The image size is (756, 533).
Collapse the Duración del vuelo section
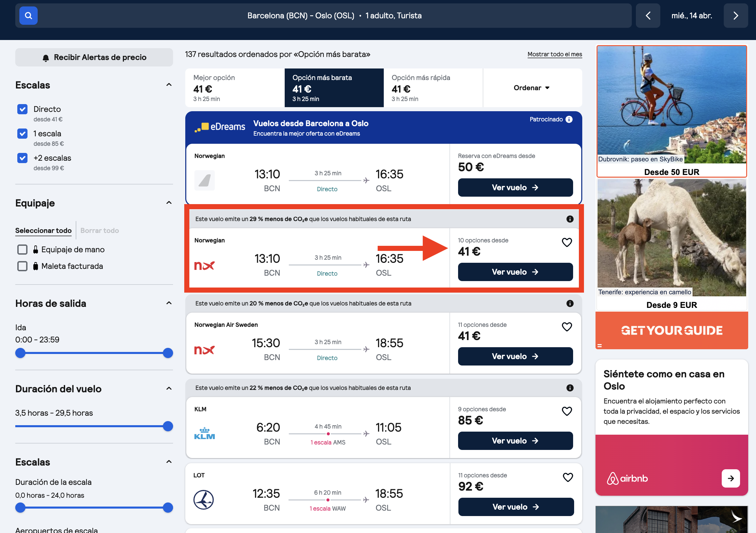(169, 389)
